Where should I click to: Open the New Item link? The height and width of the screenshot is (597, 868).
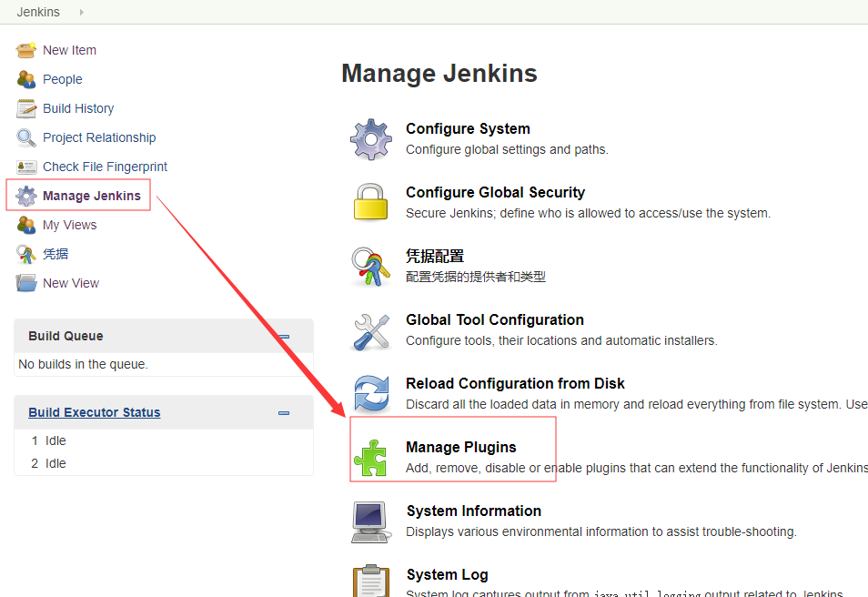(x=70, y=50)
